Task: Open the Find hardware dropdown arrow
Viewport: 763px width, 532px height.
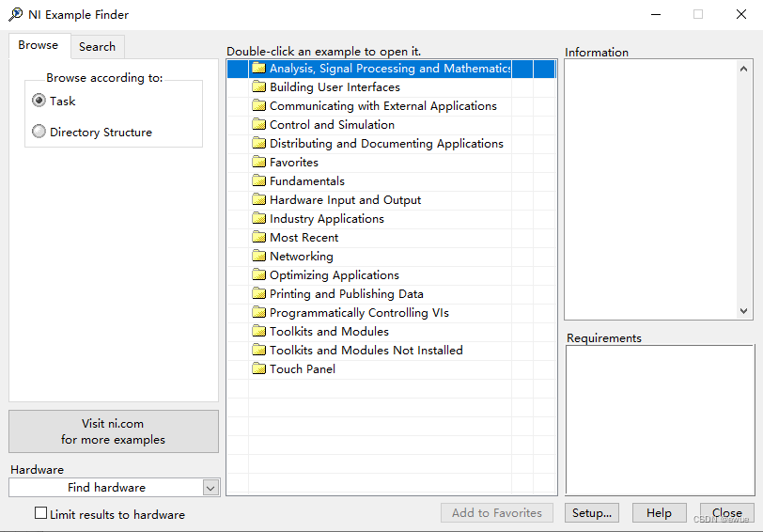Action: click(x=210, y=488)
